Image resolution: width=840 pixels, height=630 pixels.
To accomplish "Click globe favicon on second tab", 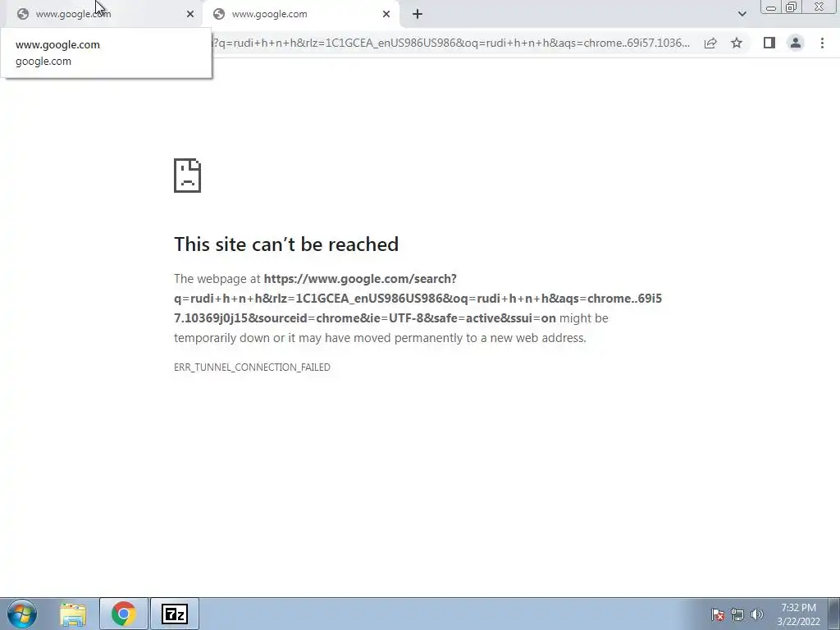I will (218, 14).
